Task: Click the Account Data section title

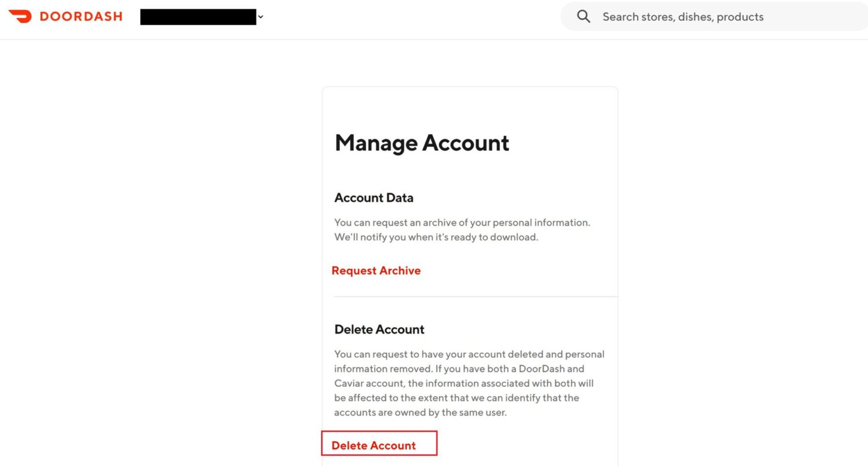Action: pyautogui.click(x=374, y=198)
